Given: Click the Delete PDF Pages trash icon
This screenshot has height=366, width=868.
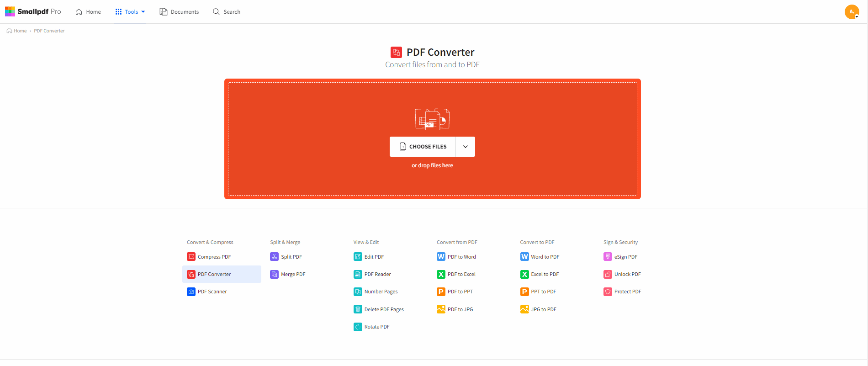Looking at the screenshot, I should click(358, 309).
